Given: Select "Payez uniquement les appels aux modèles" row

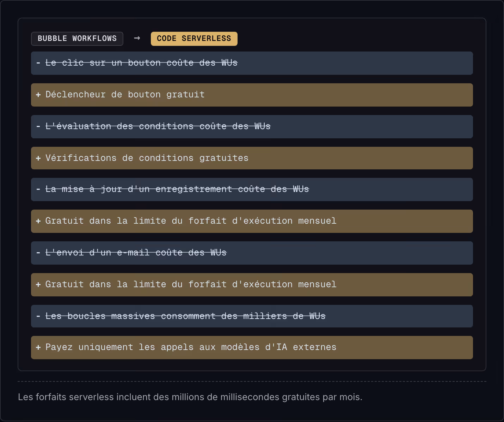Looking at the screenshot, I should [x=252, y=348].
